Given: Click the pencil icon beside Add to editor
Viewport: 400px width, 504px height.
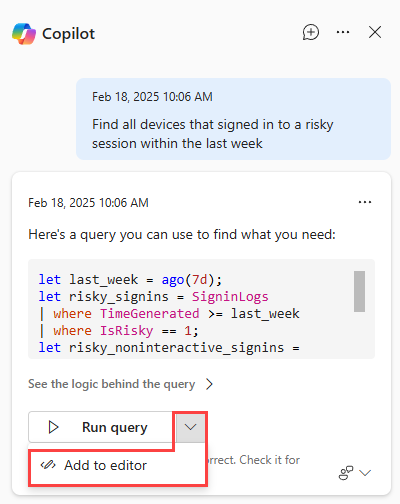Looking at the screenshot, I should point(48,465).
